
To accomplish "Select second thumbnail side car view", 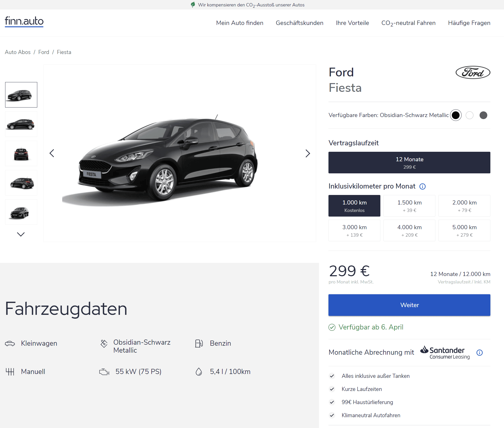I will [x=21, y=124].
